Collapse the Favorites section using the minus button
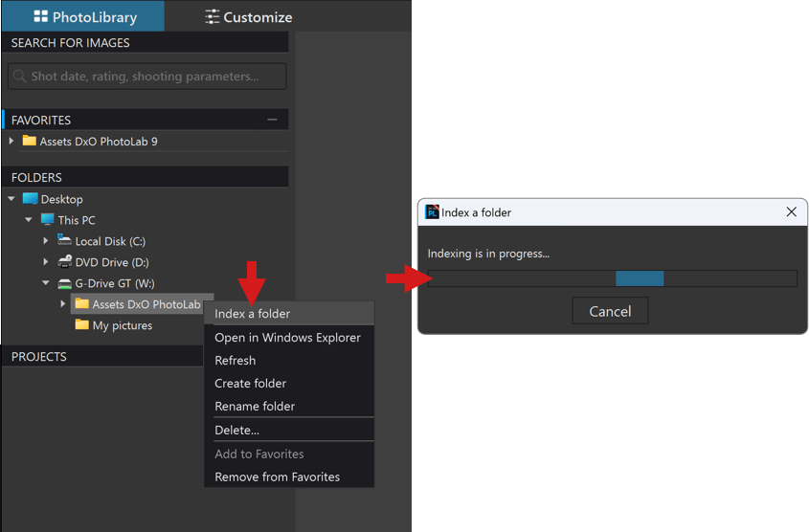The height and width of the screenshot is (532, 809). tap(273, 120)
